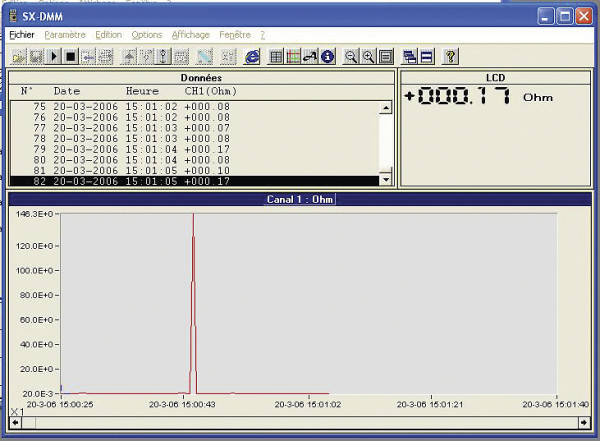Click the LCD panel header

pyautogui.click(x=495, y=78)
